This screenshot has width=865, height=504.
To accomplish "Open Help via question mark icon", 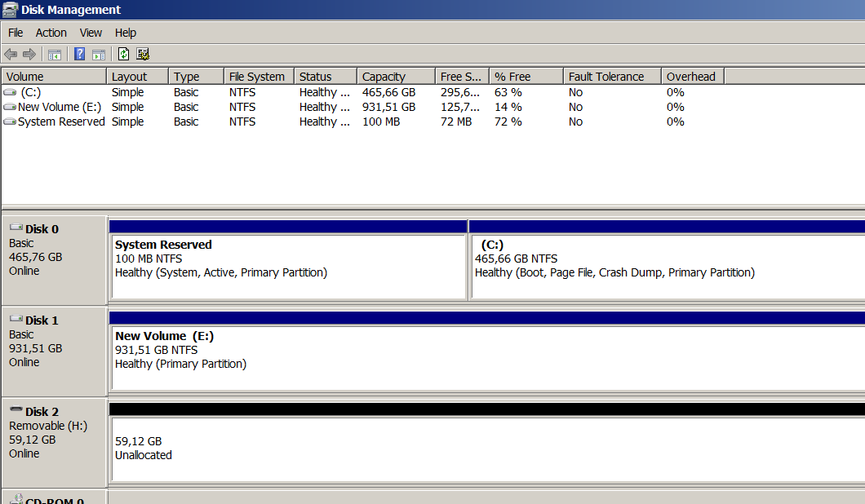I will 79,54.
